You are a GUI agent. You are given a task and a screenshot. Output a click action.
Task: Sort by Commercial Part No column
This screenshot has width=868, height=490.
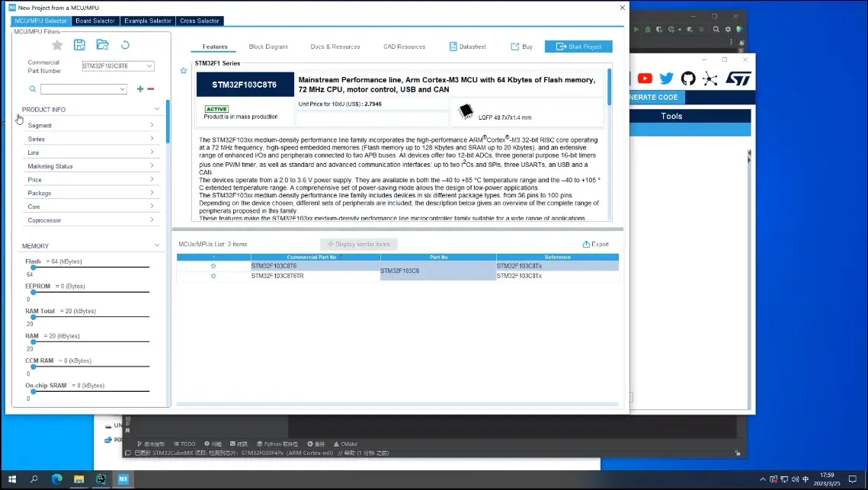pos(315,257)
